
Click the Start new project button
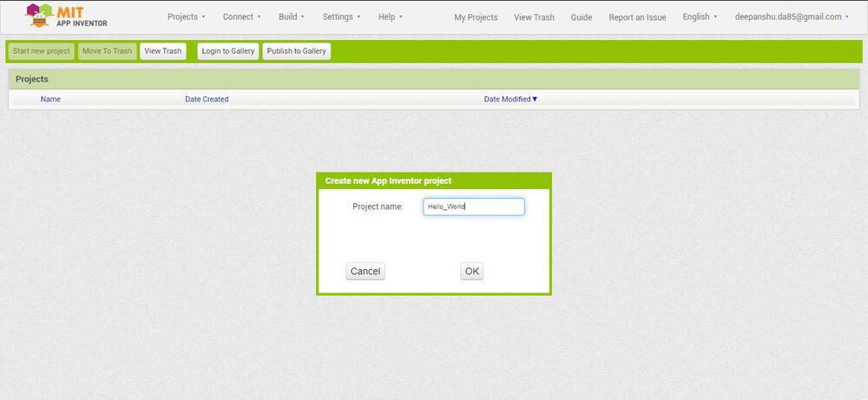42,51
